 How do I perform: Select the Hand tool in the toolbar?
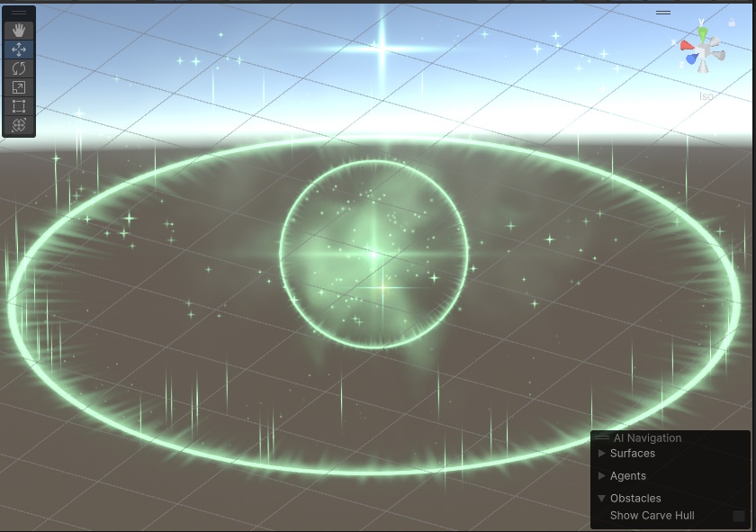[x=20, y=31]
